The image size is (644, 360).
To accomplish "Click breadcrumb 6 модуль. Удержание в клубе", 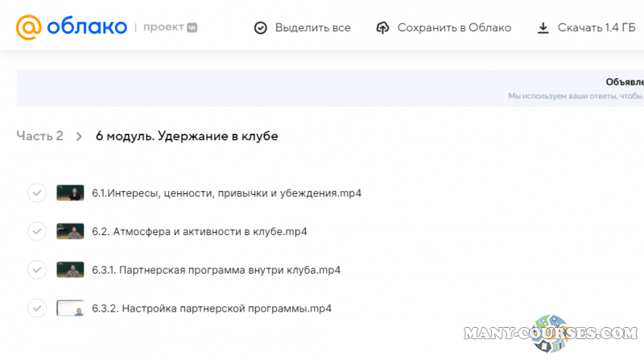I will (187, 136).
